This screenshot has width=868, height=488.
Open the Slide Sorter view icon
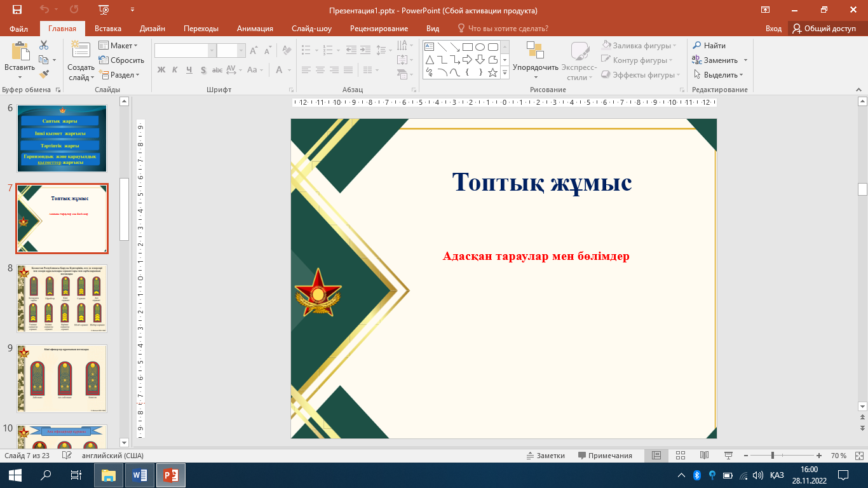click(681, 456)
